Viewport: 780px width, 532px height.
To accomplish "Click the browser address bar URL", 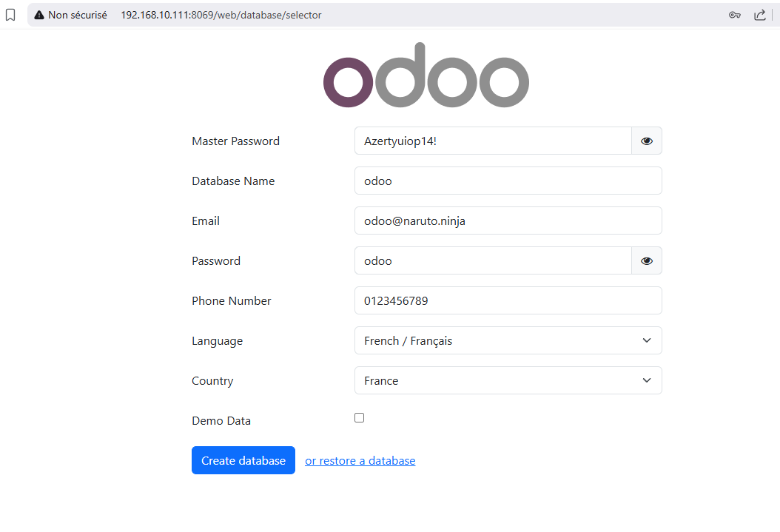I will coord(221,15).
